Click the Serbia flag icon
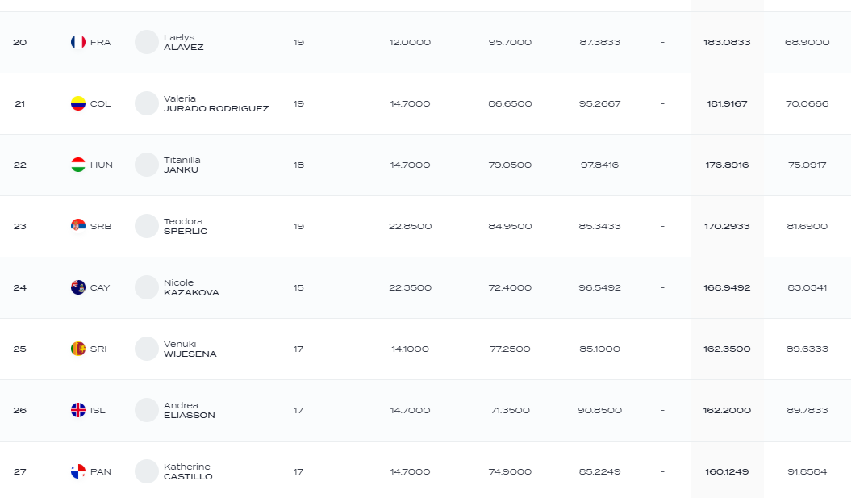 tap(78, 226)
